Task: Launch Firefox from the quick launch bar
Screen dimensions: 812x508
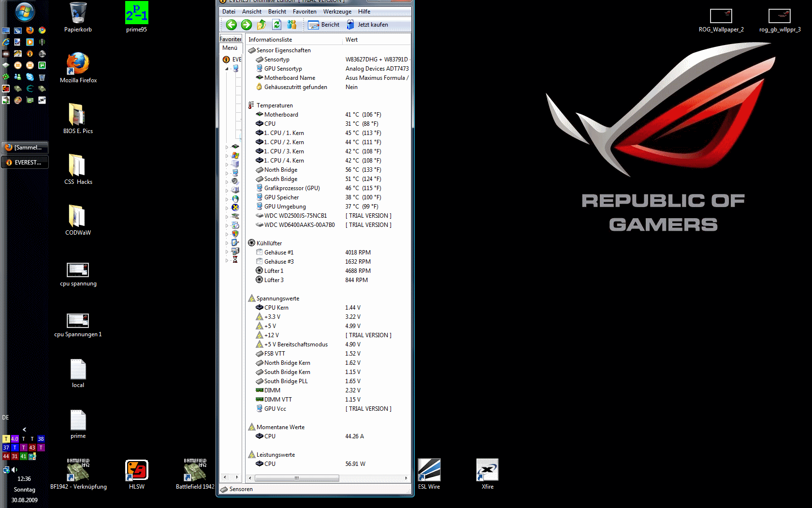Action: pos(30,30)
